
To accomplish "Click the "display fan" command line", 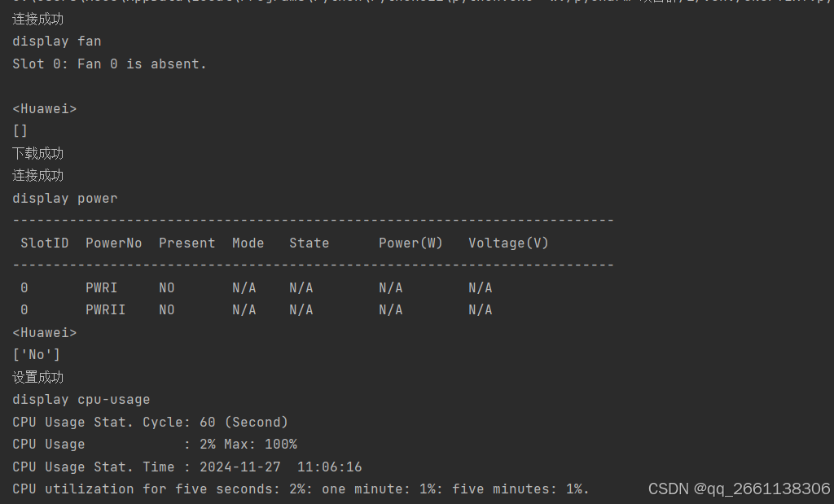I will (x=57, y=41).
